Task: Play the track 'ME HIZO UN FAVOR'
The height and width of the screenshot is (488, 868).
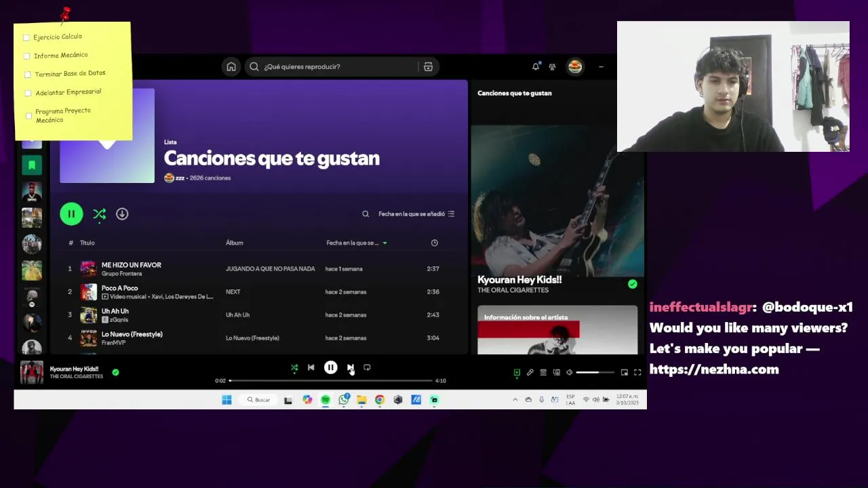Action: [132, 265]
